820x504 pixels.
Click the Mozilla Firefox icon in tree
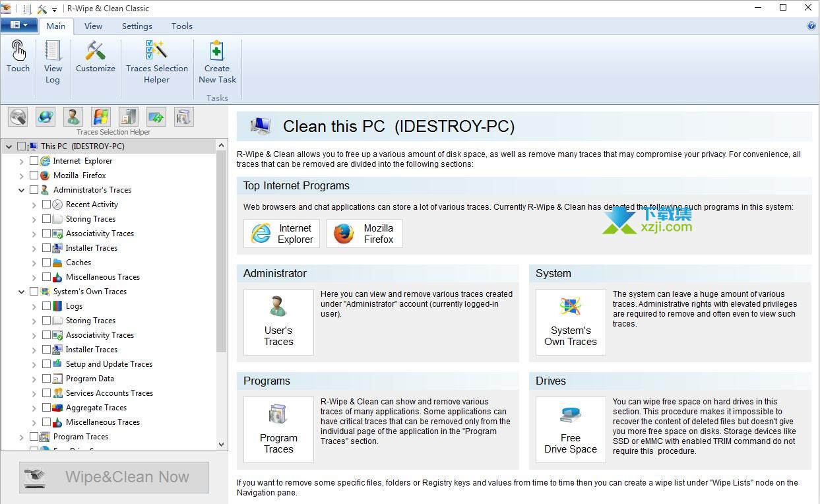[45, 175]
